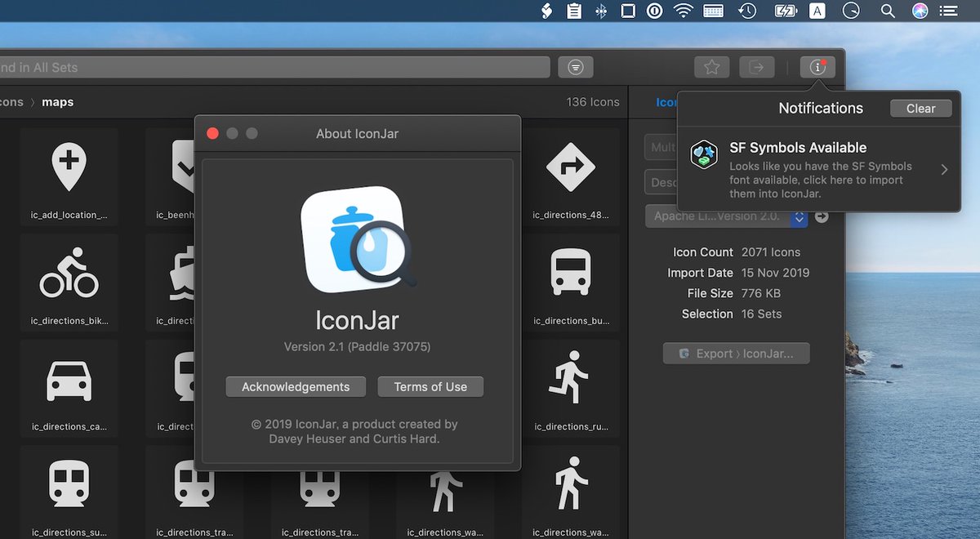Click the '16 Sets' selection value

coord(761,314)
